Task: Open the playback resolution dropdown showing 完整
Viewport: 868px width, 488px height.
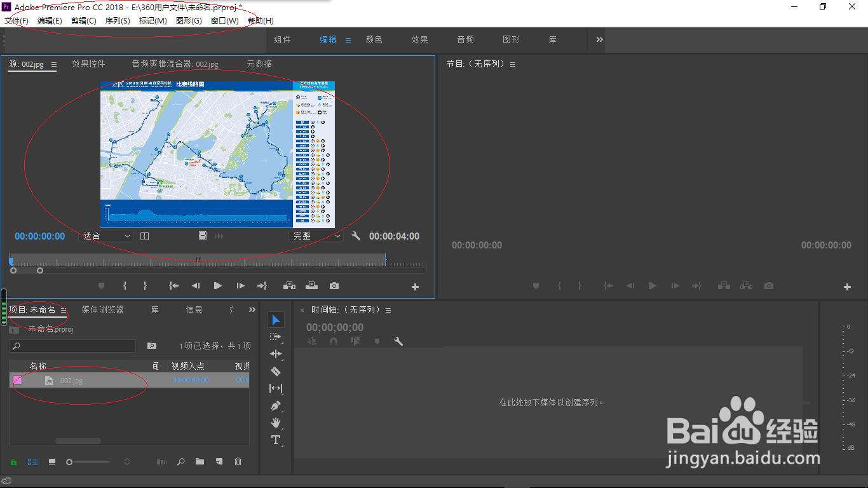Action: pos(316,236)
